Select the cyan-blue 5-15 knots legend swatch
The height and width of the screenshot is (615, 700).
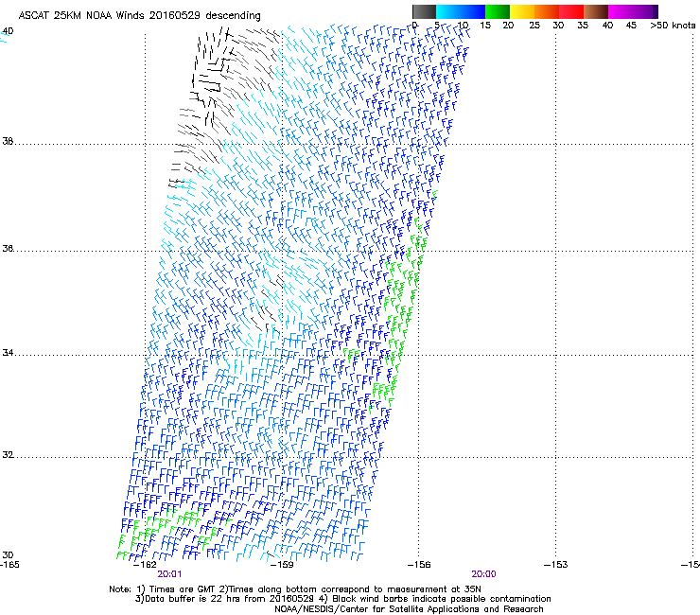click(461, 11)
